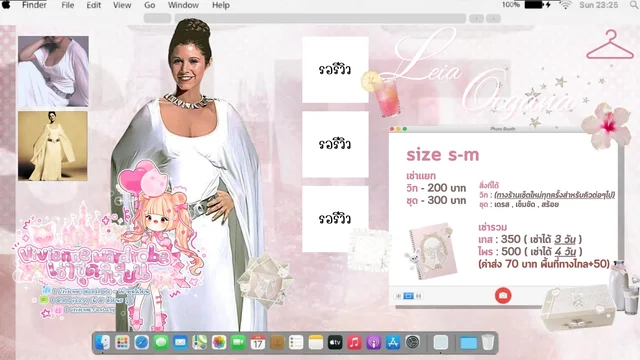Click the Photo Booth green zoom button

[405, 129]
